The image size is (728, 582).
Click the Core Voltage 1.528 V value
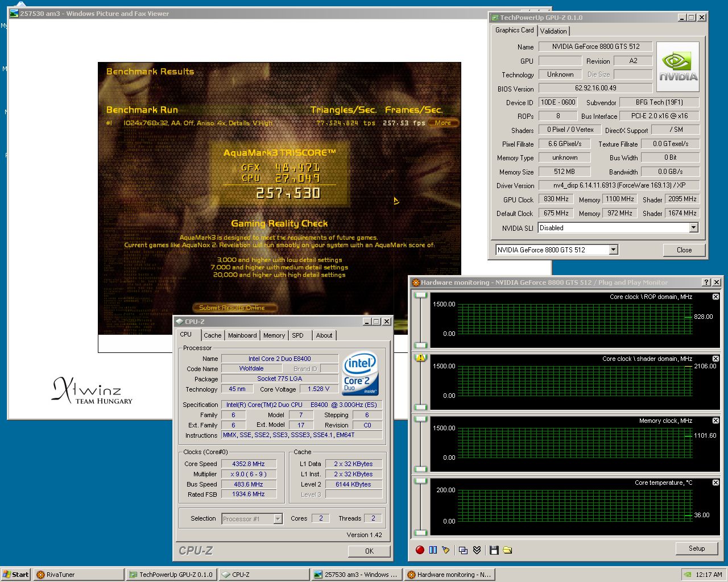(x=318, y=389)
